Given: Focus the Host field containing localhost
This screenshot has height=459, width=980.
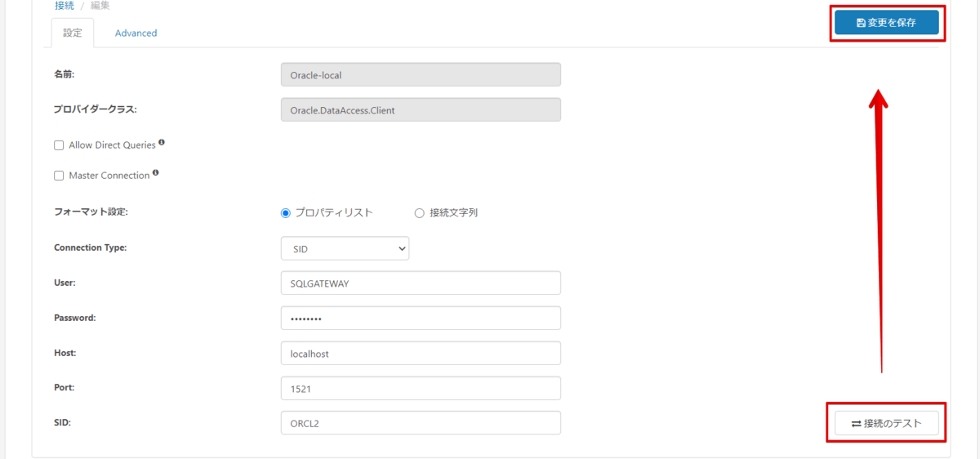Looking at the screenshot, I should coord(421,353).
